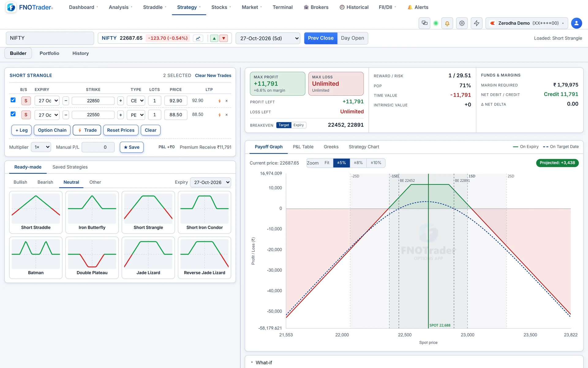The height and width of the screenshot is (368, 588).
Task: Remove the 22850 CE leg with the x icon
Action: tap(227, 101)
